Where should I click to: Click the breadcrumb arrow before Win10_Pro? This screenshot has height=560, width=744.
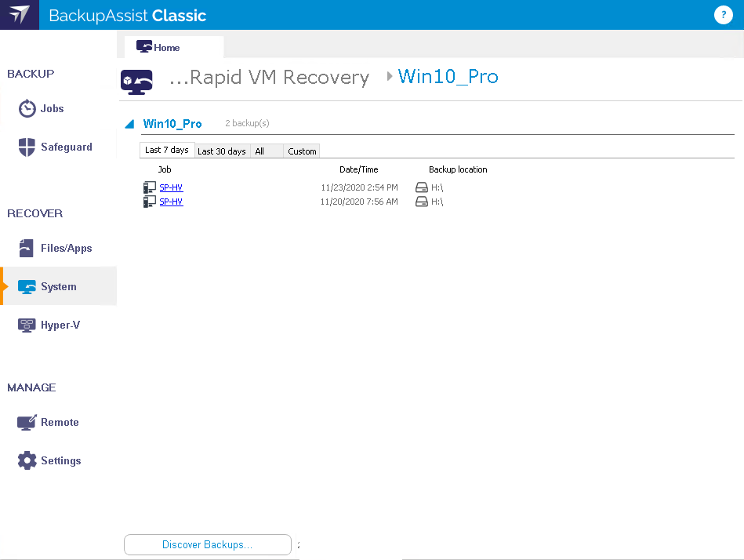point(390,76)
